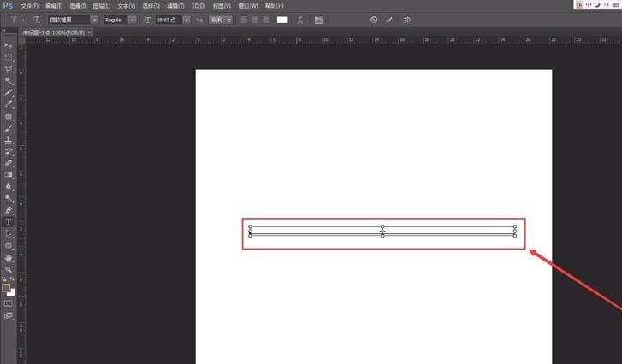Open the font family dropdown
The width and height of the screenshot is (622, 364).
[x=93, y=20]
